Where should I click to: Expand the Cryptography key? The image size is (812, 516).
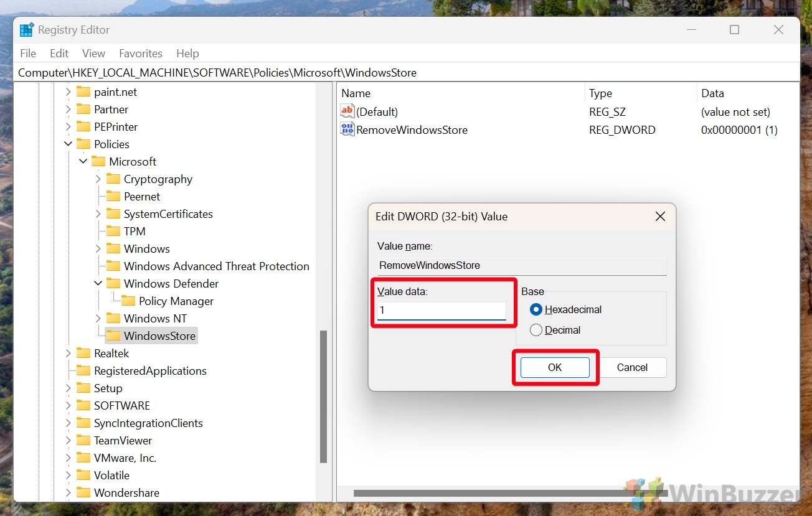(x=98, y=179)
